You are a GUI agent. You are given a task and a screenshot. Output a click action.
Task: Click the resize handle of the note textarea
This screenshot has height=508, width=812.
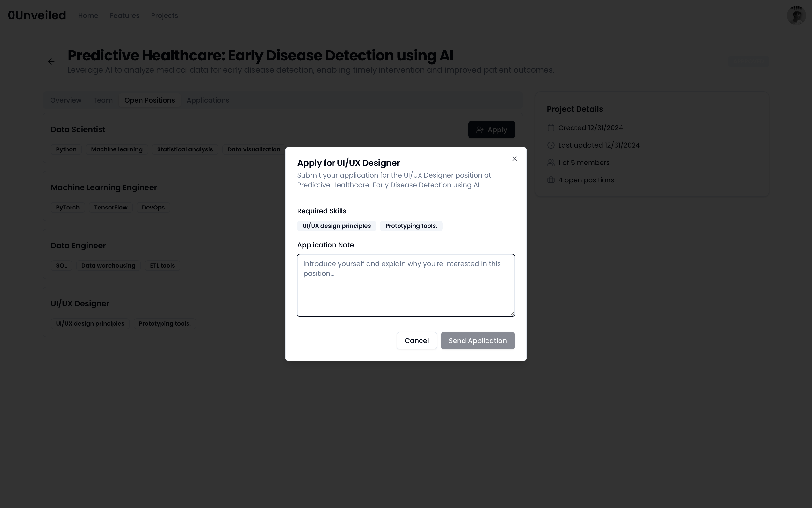click(512, 314)
